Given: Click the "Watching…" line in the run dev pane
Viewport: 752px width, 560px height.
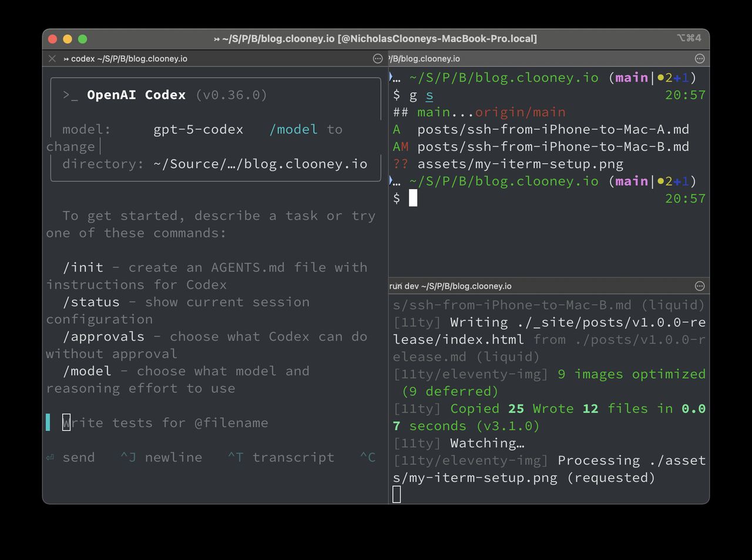Looking at the screenshot, I should click(x=488, y=443).
